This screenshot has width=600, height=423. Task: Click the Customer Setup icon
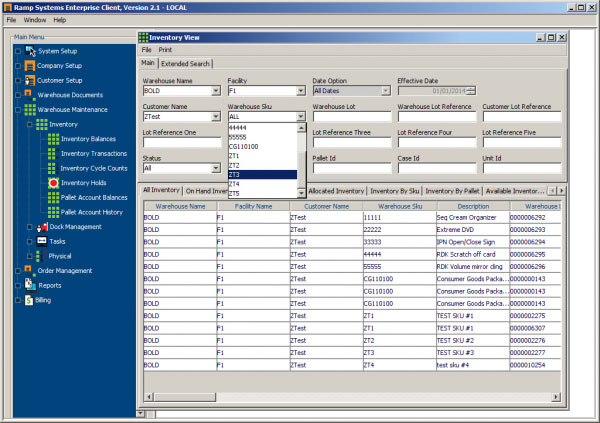(x=30, y=80)
